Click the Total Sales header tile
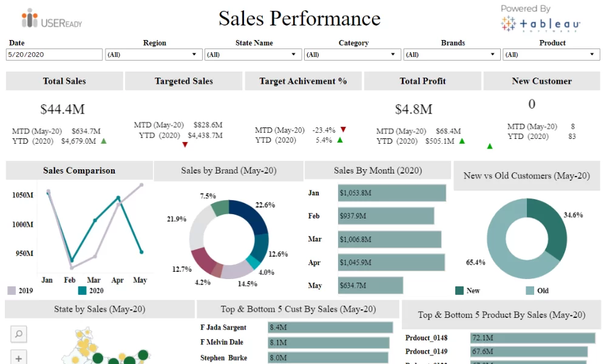 tap(64, 81)
